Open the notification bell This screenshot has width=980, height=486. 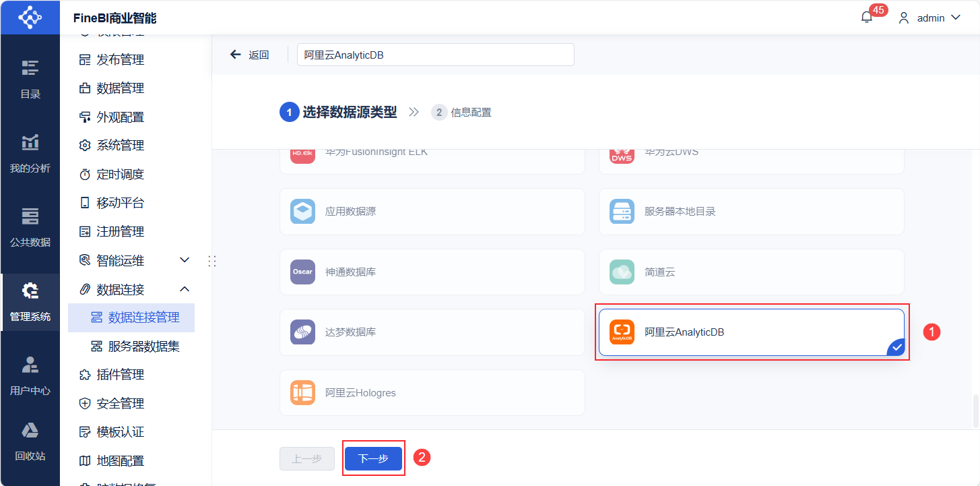click(867, 18)
